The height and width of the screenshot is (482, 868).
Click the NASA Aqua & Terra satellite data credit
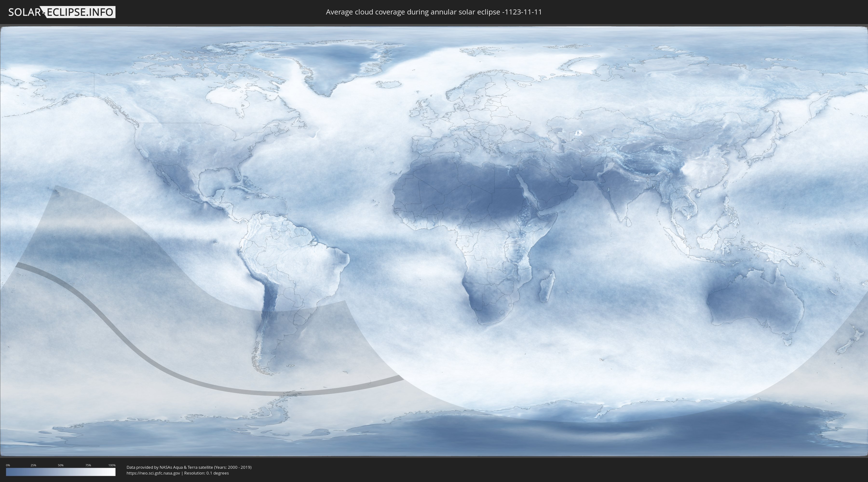click(189, 467)
